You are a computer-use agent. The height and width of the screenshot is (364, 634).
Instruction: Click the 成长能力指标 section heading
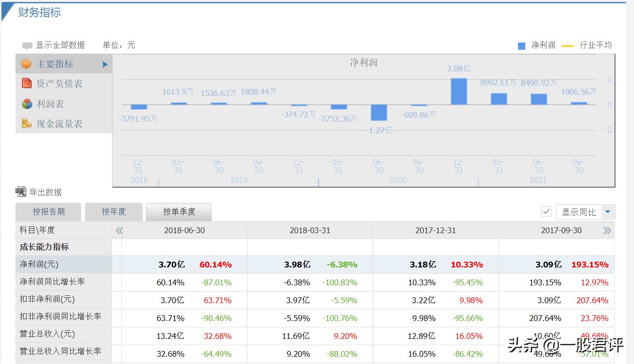coord(44,247)
